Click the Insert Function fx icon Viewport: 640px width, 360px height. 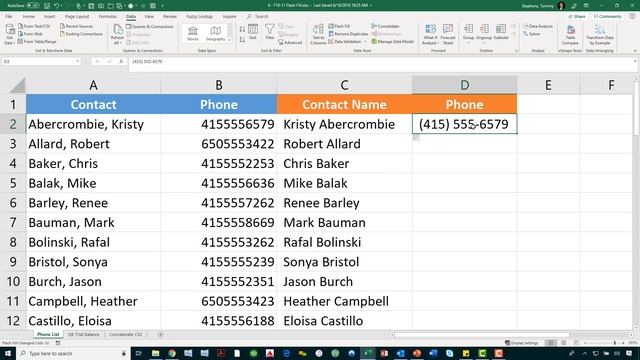pyautogui.click(x=121, y=62)
